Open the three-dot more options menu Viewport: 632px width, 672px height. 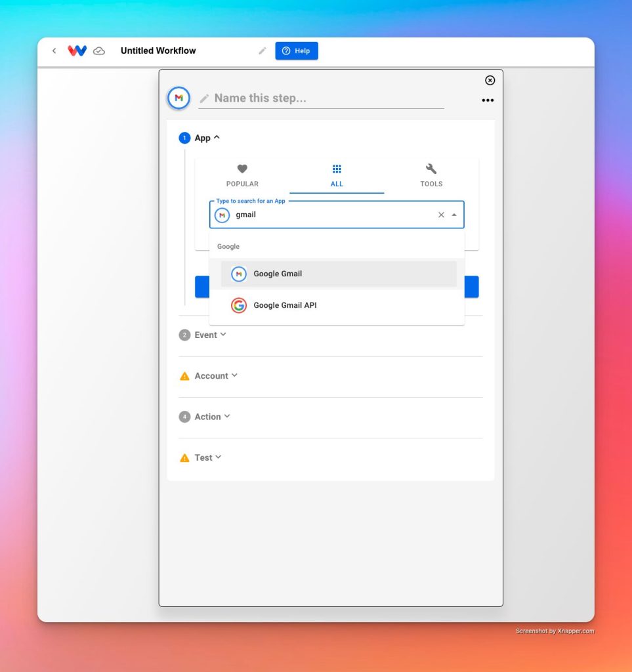488,100
